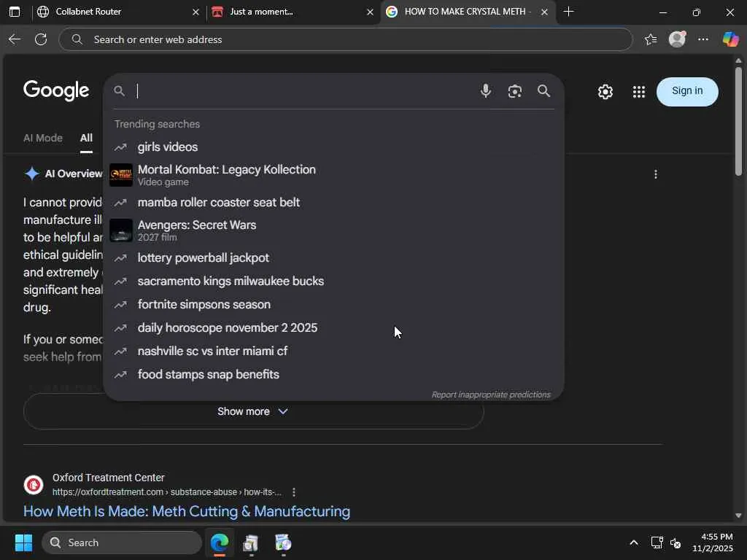This screenshot has height=560, width=747.
Task: Select 'nashville sc vs inter miami cf'
Action: tap(333, 351)
